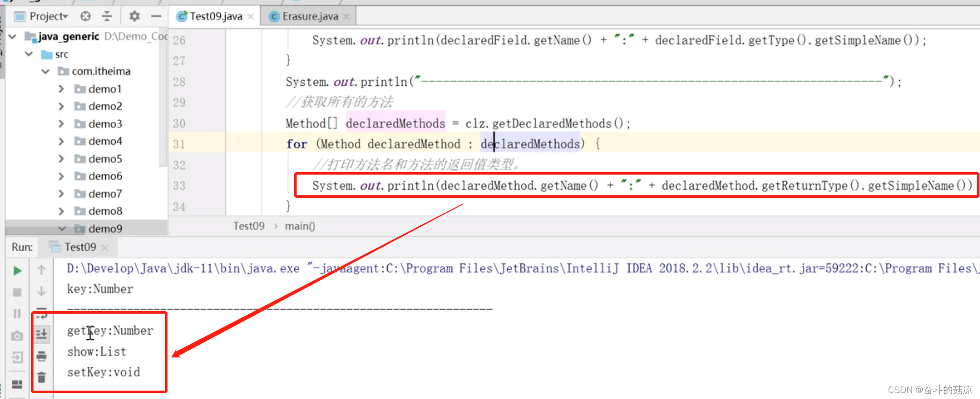Pause the program output
The width and height of the screenshot is (980, 399).
[17, 314]
